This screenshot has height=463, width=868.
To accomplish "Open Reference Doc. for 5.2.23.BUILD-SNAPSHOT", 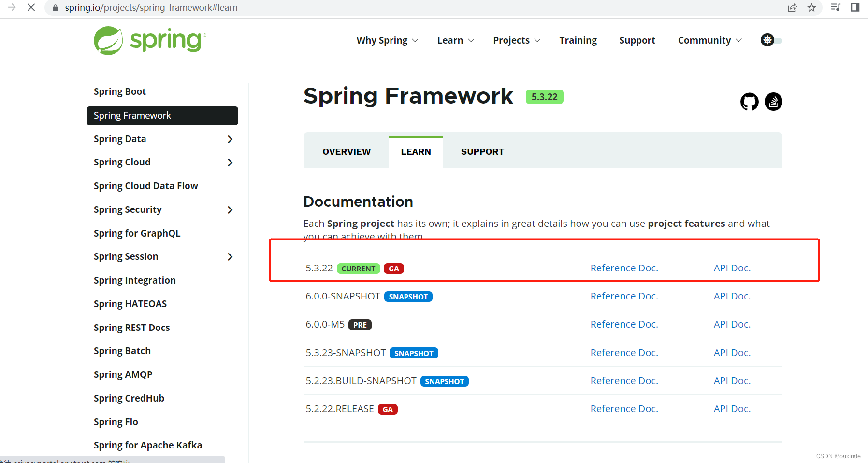I will [x=624, y=381].
